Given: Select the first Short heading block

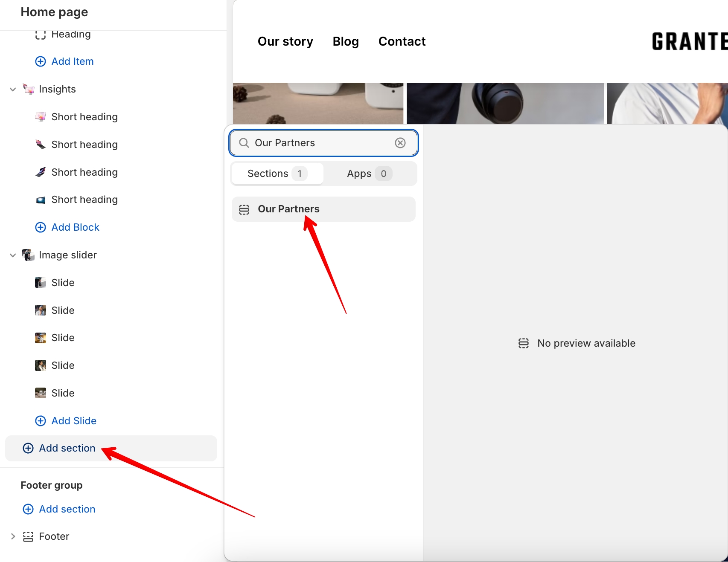Looking at the screenshot, I should tap(84, 117).
